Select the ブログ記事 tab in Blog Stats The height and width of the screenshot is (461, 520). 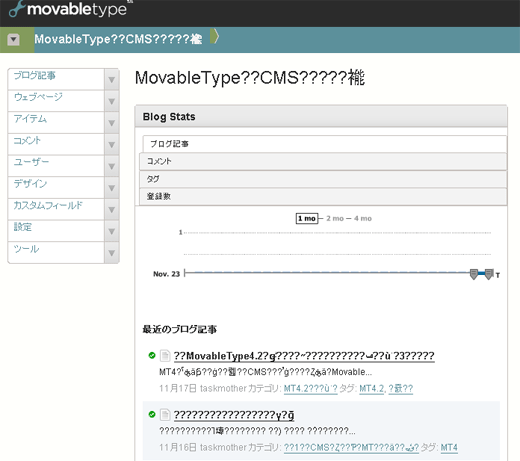(x=325, y=144)
